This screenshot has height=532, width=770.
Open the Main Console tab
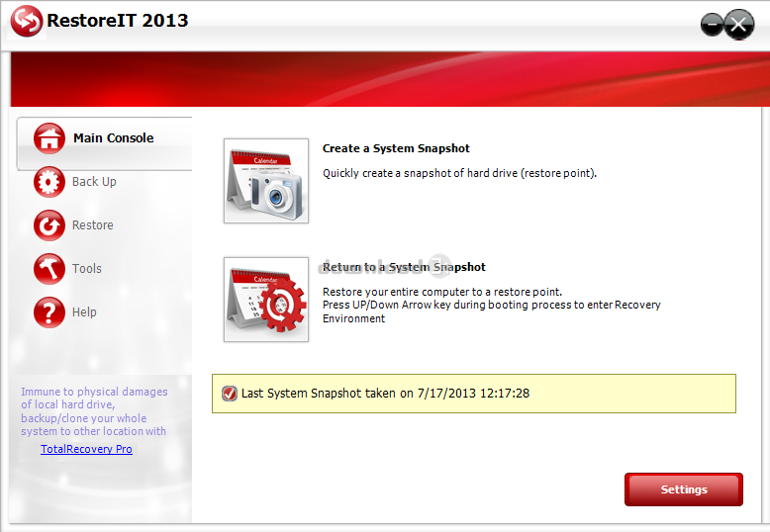coord(105,143)
